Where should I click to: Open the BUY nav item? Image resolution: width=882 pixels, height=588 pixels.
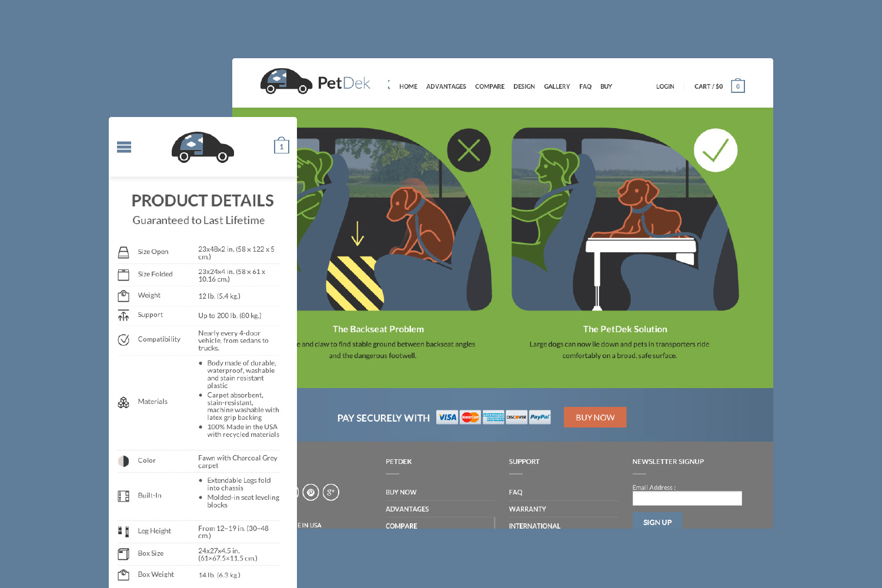606,86
